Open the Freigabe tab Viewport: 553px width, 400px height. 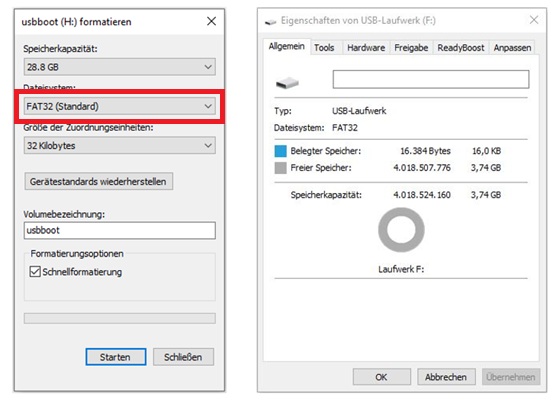point(411,48)
